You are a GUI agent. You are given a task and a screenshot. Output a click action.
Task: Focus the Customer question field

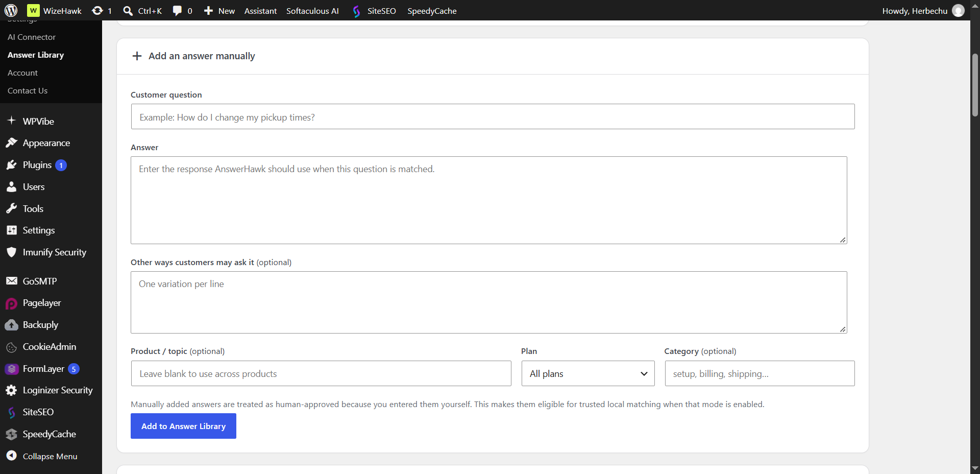tap(493, 116)
